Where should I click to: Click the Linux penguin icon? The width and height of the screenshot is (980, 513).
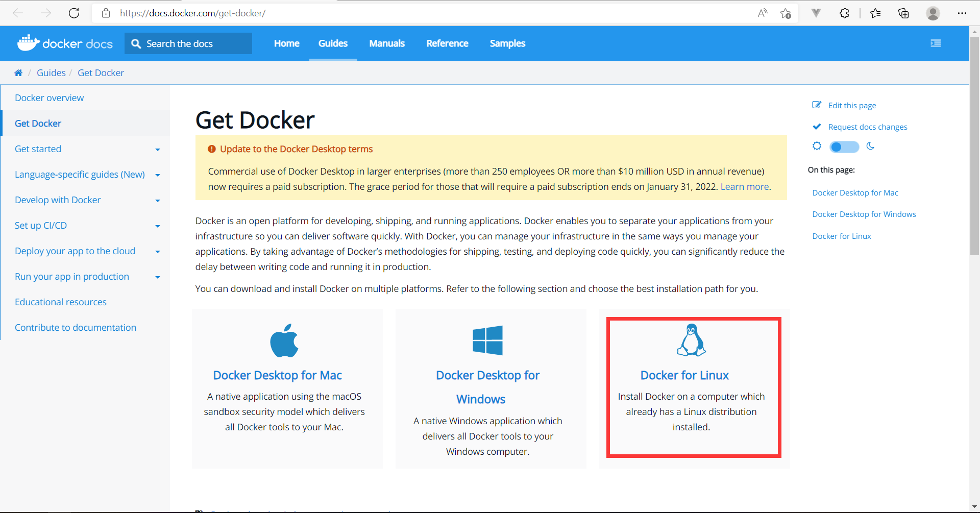coord(691,340)
